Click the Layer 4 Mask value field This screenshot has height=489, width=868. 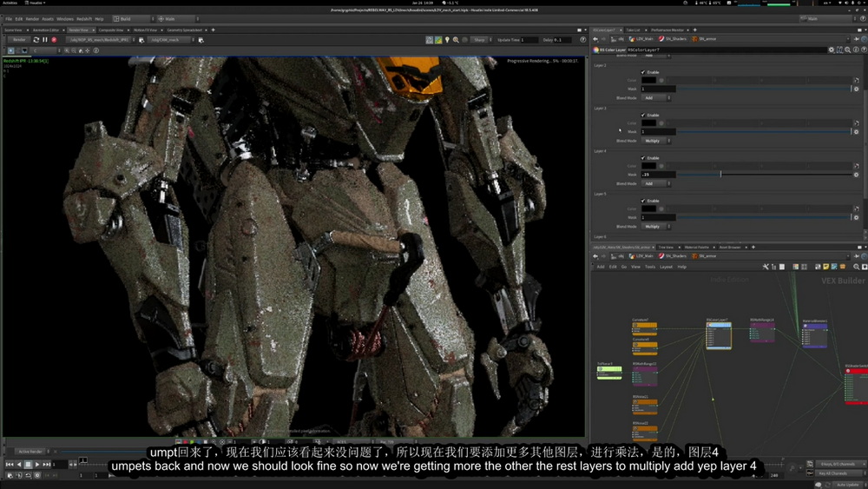point(658,175)
